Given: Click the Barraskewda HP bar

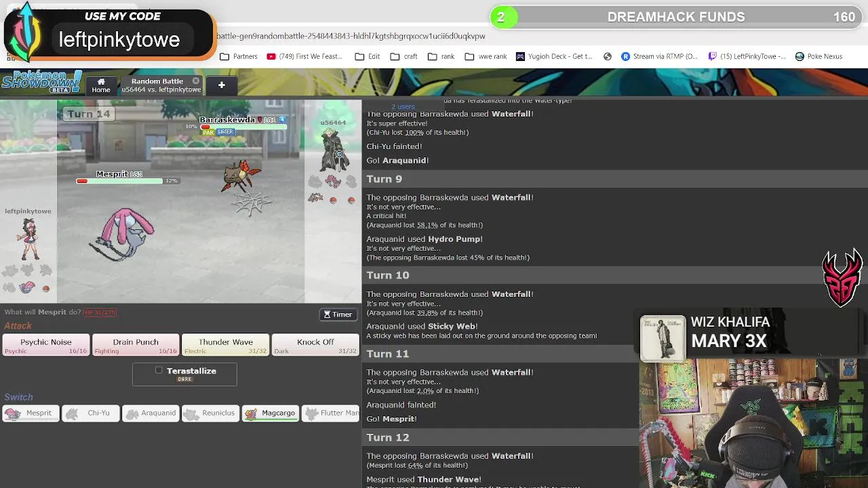Looking at the screenshot, I should tap(243, 126).
